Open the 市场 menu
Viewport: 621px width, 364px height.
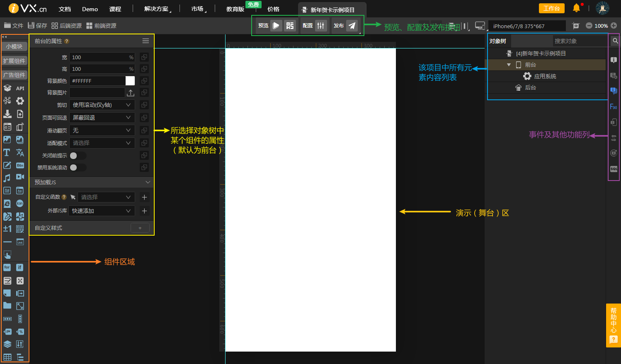coord(198,9)
